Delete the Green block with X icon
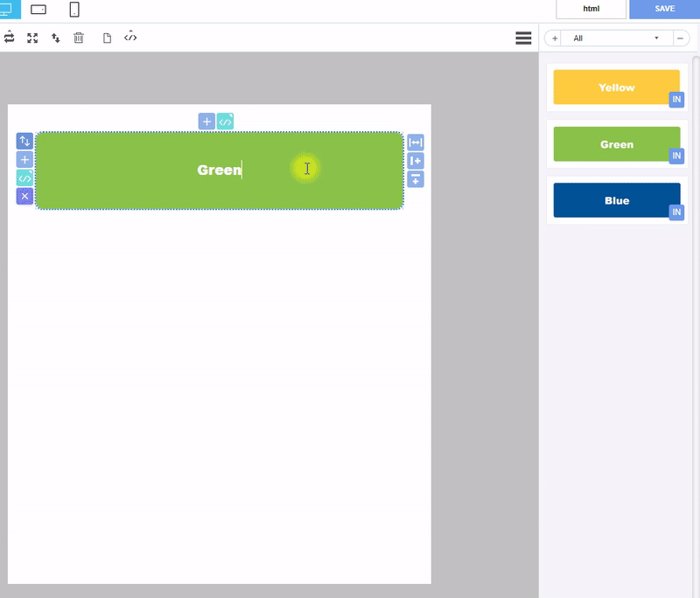The image size is (700, 598). pyautogui.click(x=24, y=197)
